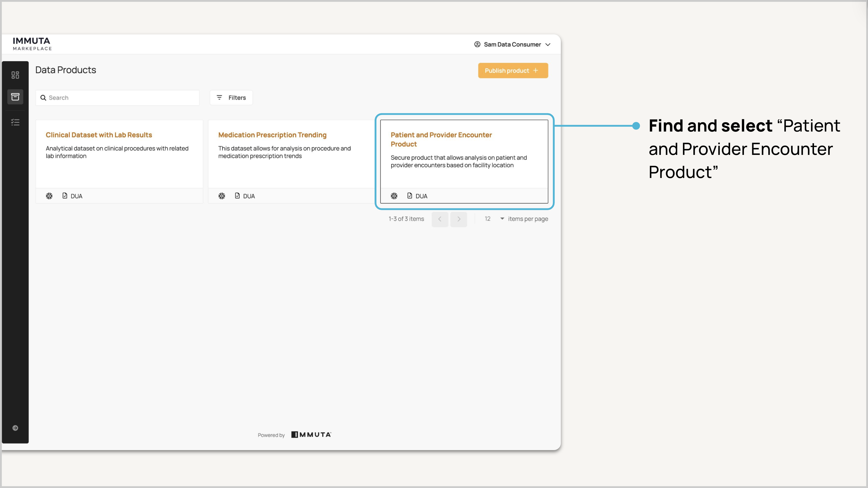The width and height of the screenshot is (868, 488).
Task: Open the Filters panel
Action: click(231, 98)
